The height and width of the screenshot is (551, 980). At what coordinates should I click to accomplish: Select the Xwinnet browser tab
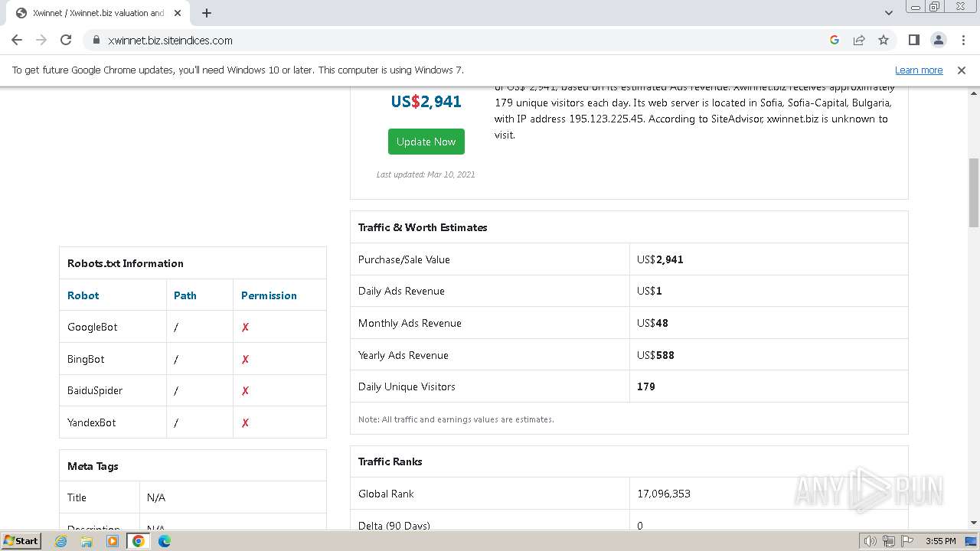click(x=97, y=13)
